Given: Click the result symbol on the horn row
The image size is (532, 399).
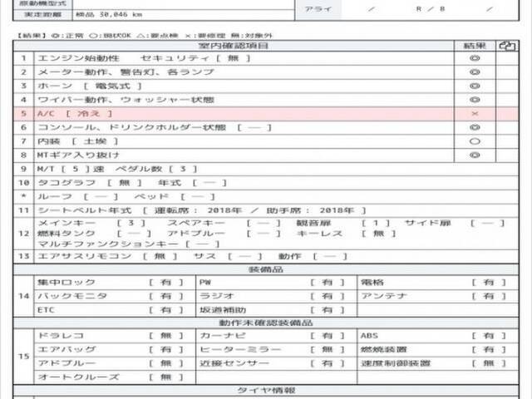Looking at the screenshot, I should click(x=475, y=86).
